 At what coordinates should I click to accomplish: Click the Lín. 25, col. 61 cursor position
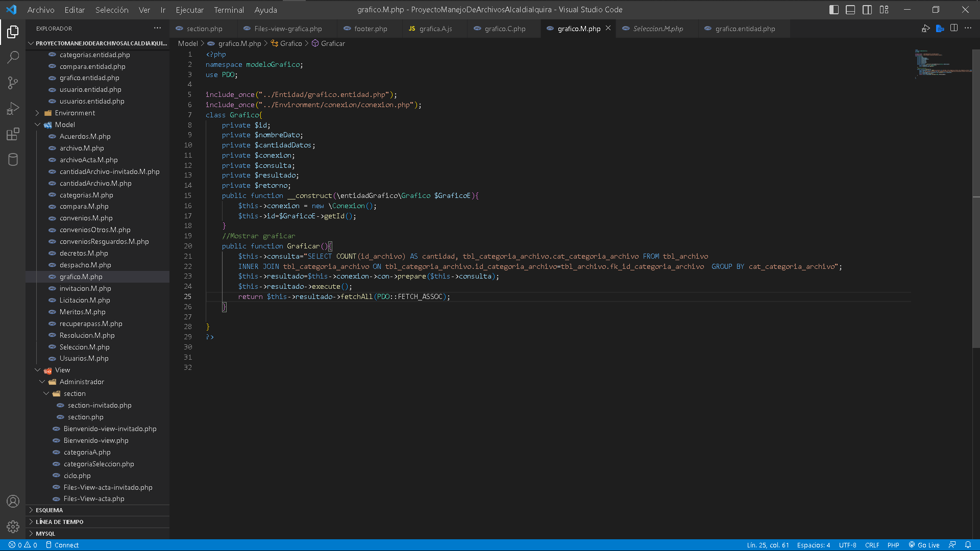click(768, 545)
